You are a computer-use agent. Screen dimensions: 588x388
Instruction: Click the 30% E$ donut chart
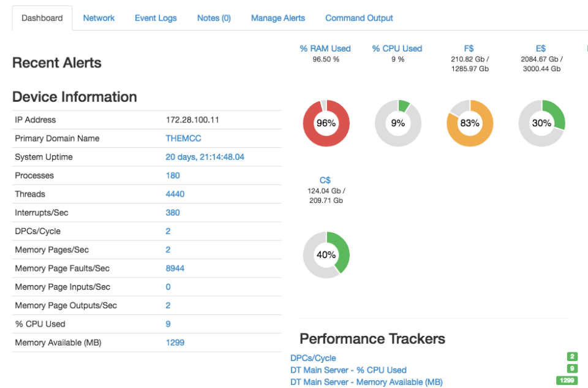pos(541,123)
